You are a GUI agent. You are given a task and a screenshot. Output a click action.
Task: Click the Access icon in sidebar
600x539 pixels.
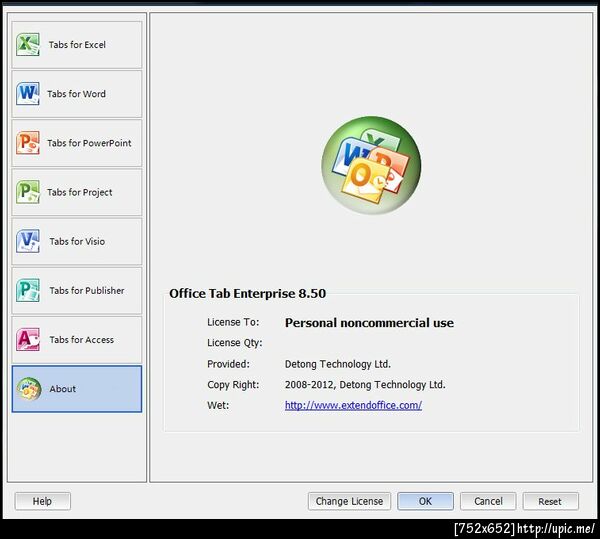pos(28,340)
